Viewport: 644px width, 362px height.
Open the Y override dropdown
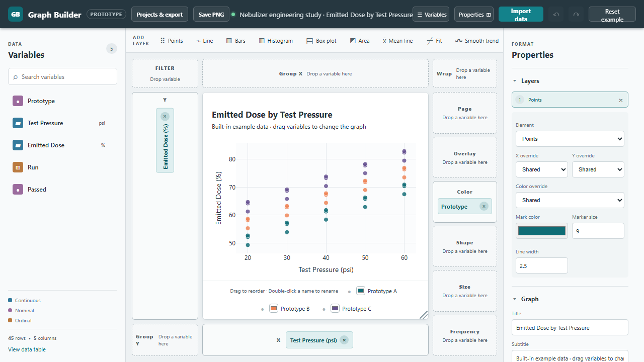pos(598,169)
